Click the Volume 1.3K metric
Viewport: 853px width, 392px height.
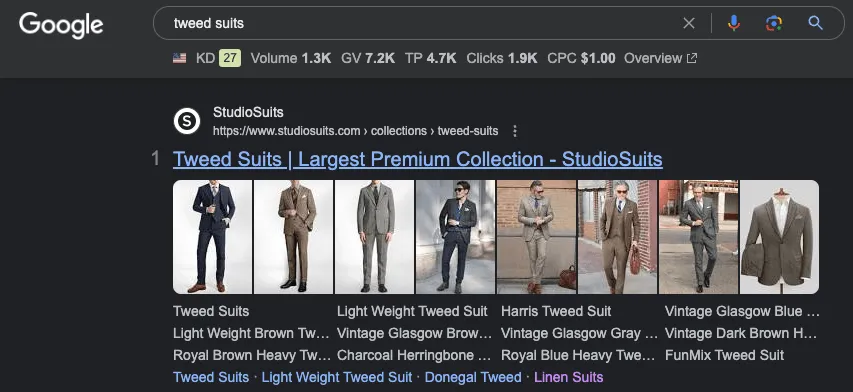point(290,58)
